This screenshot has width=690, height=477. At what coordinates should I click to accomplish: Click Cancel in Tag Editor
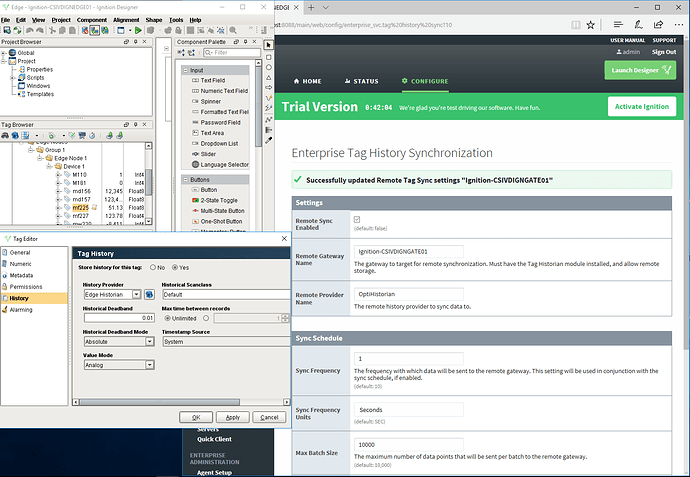pyautogui.click(x=269, y=417)
